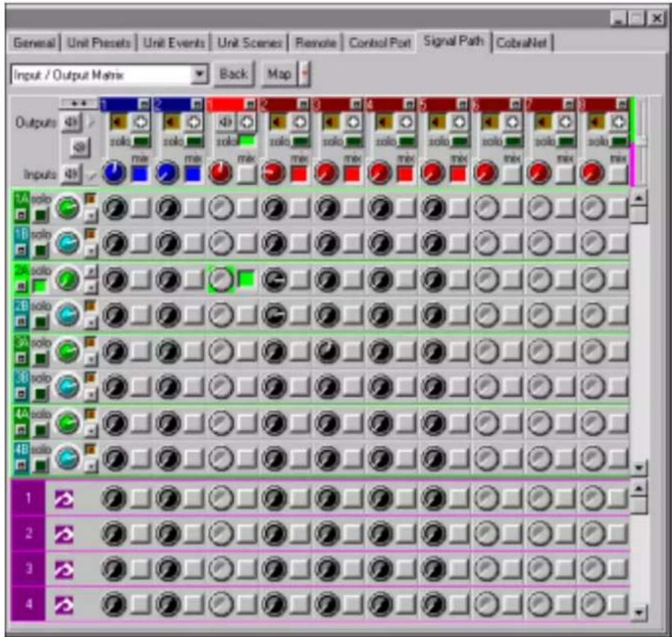Open the small arrow menu on row 4A
The height and width of the screenshot is (637, 672).
click(90, 430)
